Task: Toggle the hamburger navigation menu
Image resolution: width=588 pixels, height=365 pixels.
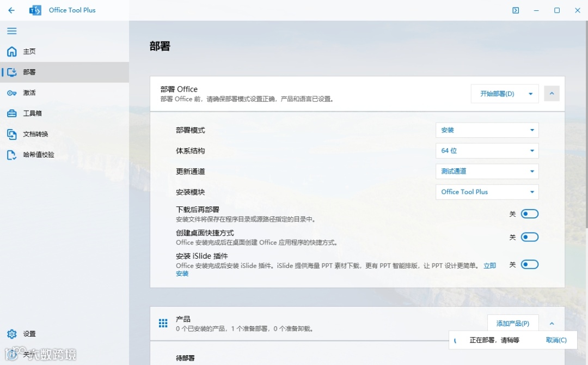Action: (x=11, y=31)
